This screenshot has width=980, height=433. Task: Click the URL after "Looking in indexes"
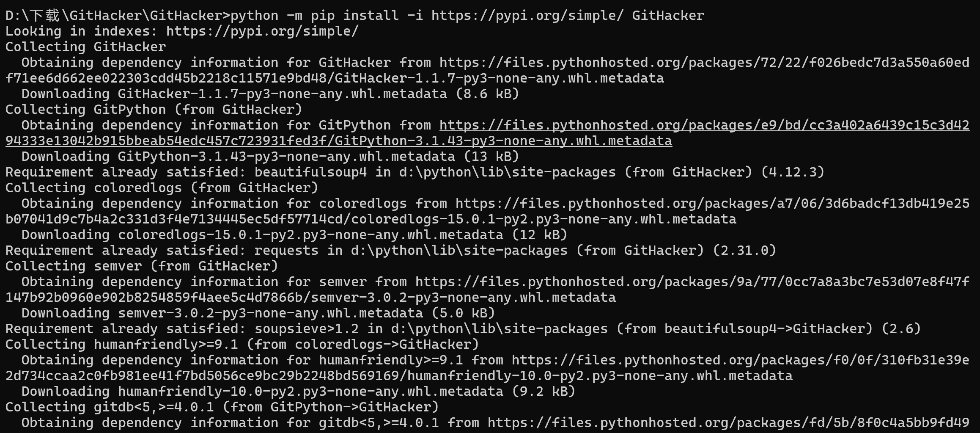coord(262,32)
